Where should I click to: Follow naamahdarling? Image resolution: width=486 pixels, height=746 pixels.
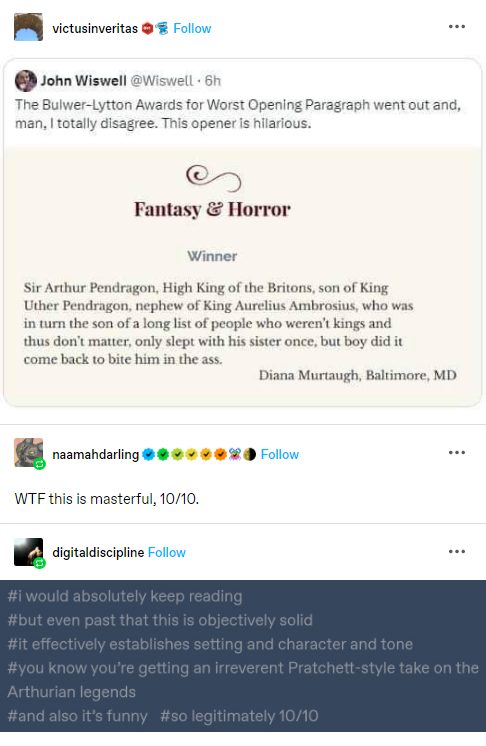pos(280,454)
